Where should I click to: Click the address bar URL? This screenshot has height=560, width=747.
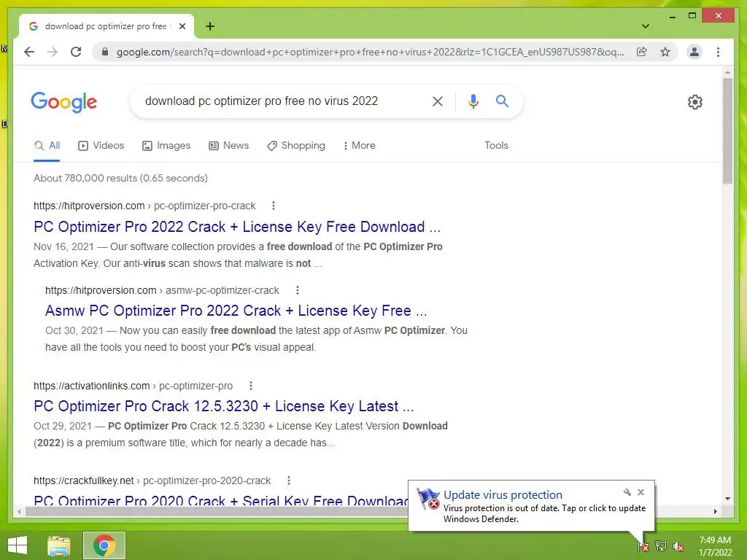(x=370, y=52)
